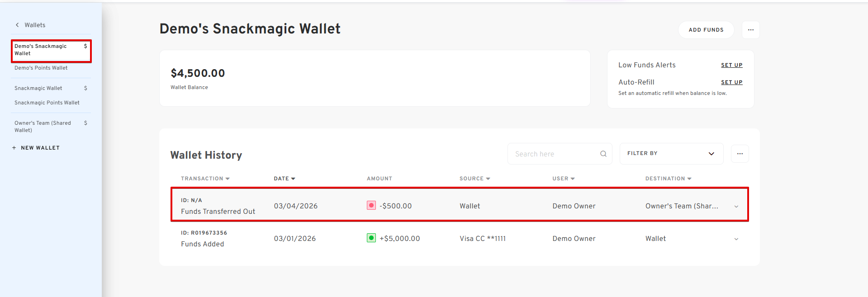This screenshot has width=868, height=297.
Task: Select Demo's Points Wallet in sidebar
Action: (41, 68)
